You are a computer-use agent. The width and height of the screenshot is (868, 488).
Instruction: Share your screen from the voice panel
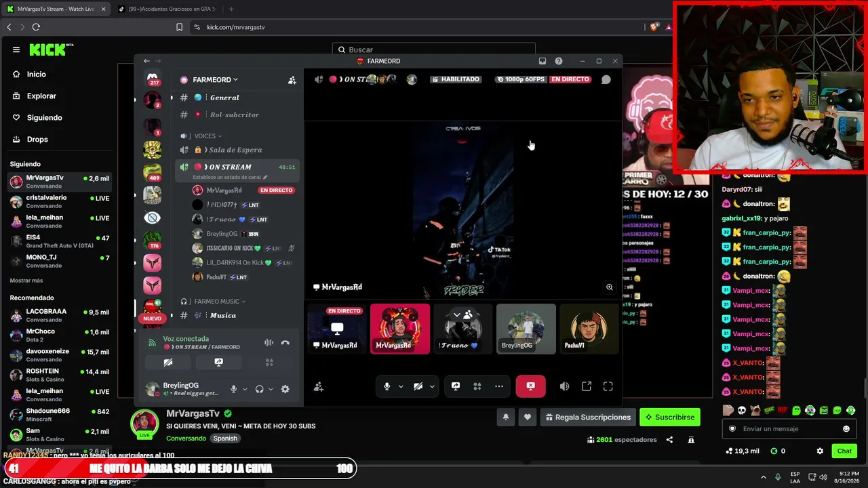[218, 363]
